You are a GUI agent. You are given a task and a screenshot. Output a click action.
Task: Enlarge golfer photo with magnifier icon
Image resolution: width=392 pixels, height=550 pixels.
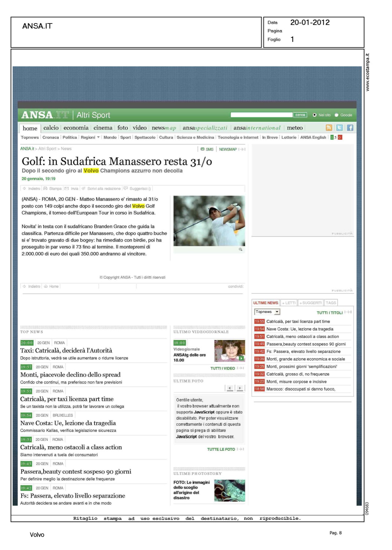[241, 249]
